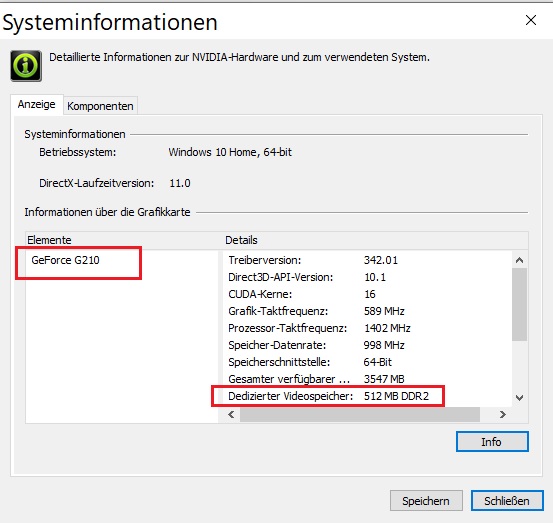This screenshot has width=553, height=523.
Task: Select the Prozessor-Taktfrequenz: label
Action: coord(287,328)
